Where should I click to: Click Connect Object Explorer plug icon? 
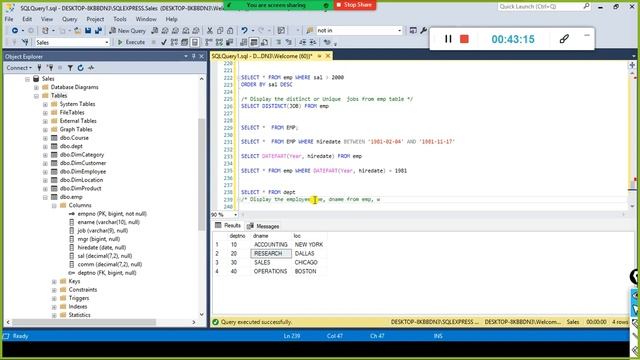point(39,68)
